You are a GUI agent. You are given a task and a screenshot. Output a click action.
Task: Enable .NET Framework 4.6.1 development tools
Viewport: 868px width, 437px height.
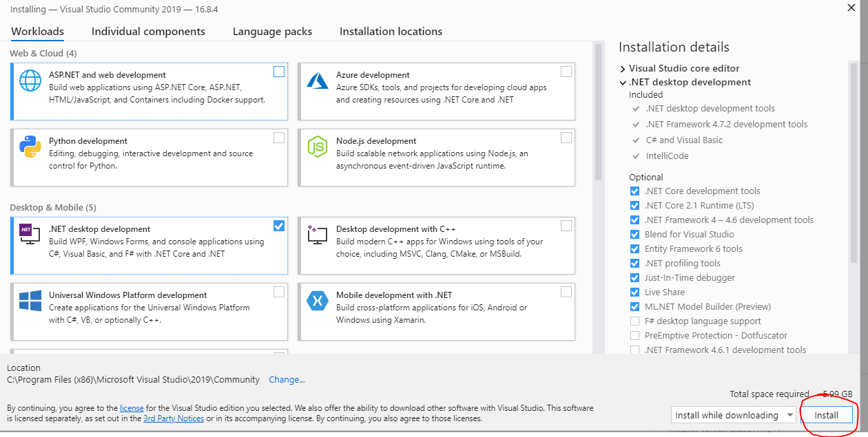coord(634,350)
